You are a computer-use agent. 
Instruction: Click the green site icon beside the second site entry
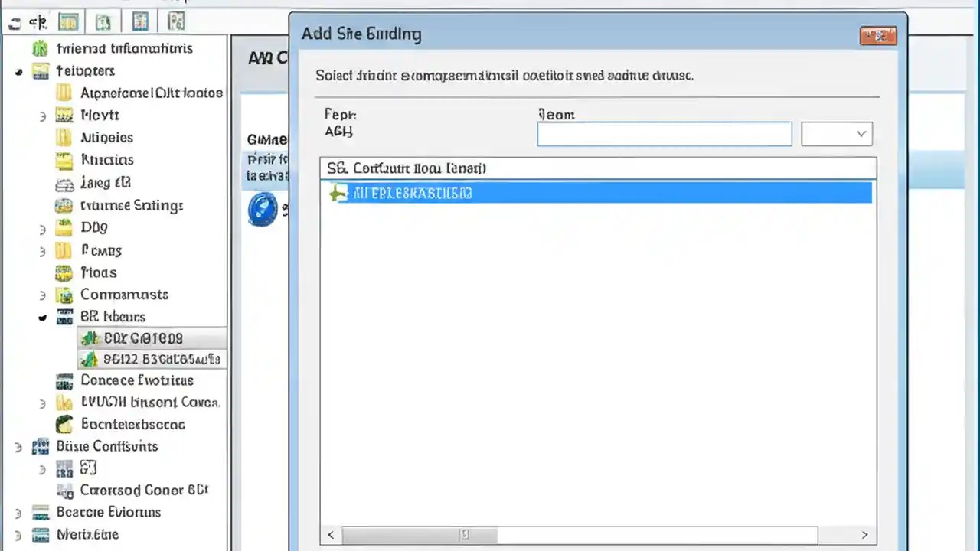pos(90,359)
